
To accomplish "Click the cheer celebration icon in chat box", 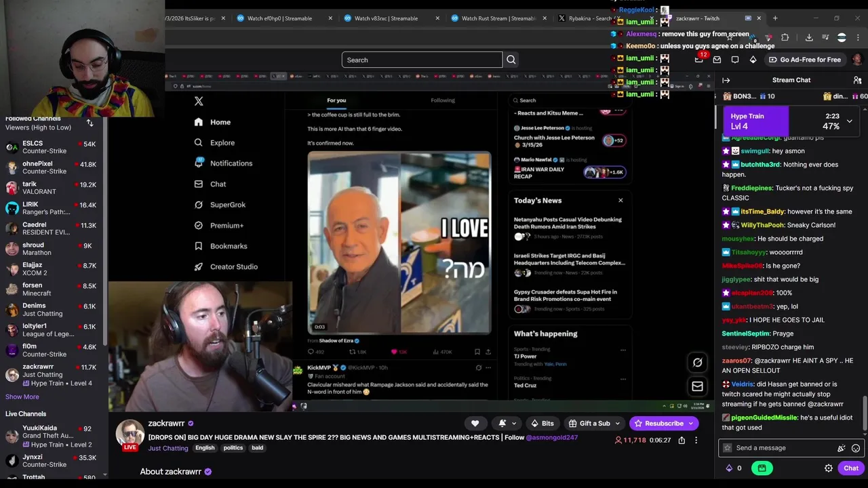I will tap(842, 448).
